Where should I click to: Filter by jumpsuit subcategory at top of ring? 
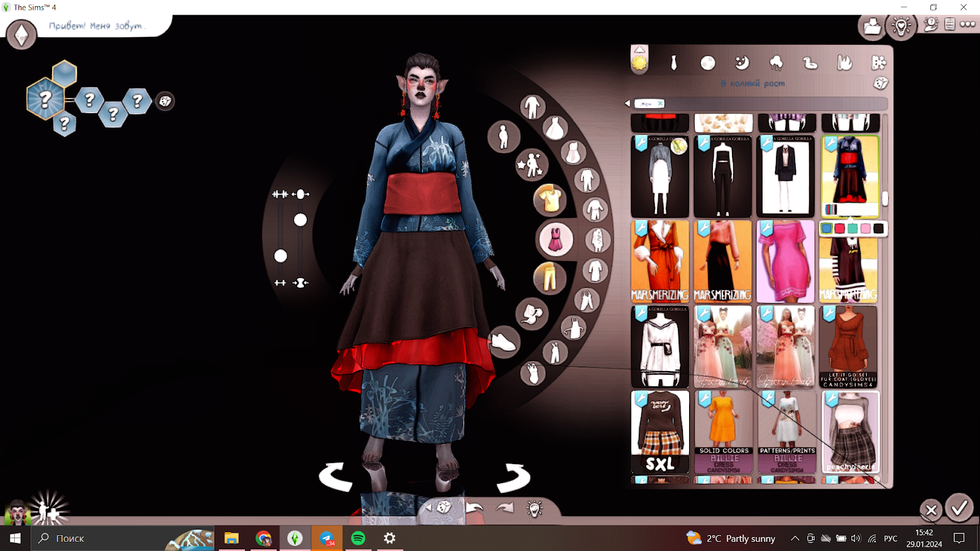(x=532, y=107)
